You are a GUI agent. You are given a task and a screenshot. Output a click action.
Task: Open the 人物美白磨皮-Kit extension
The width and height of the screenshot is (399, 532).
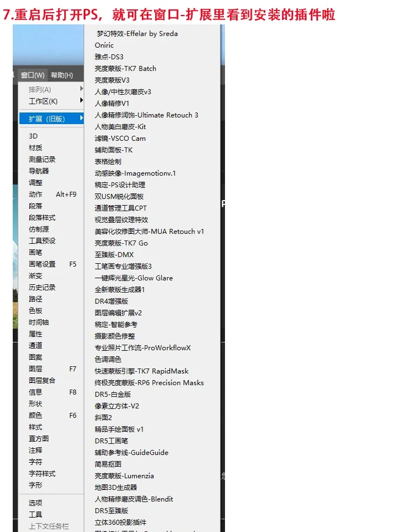click(120, 126)
